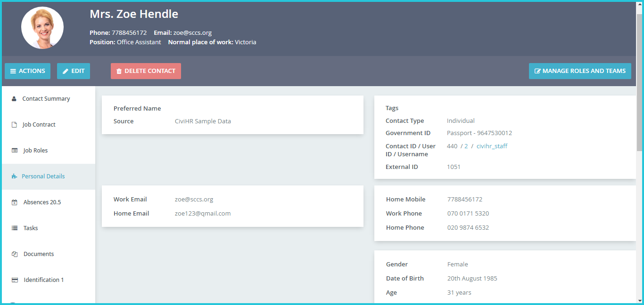
Task: Click header email zoe@sccs.org
Action: click(x=192, y=33)
